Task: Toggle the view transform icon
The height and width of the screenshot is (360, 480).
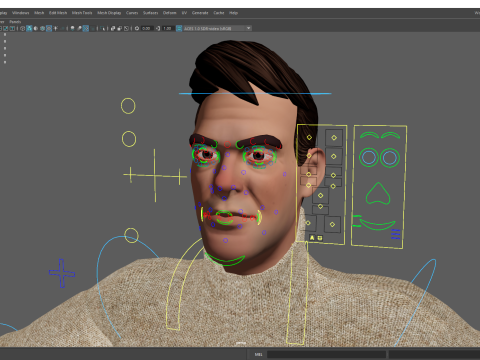Action: click(x=179, y=28)
